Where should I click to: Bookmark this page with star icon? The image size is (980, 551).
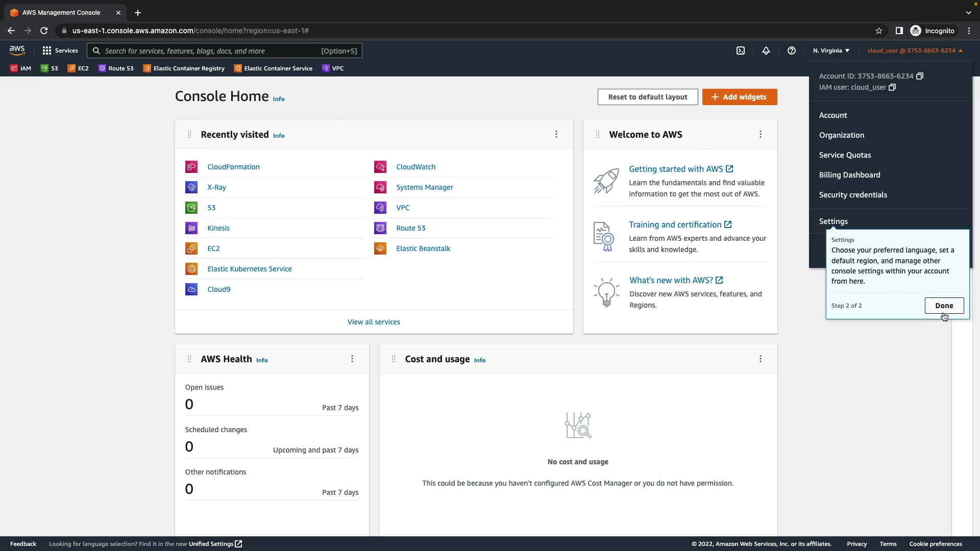pyautogui.click(x=879, y=31)
